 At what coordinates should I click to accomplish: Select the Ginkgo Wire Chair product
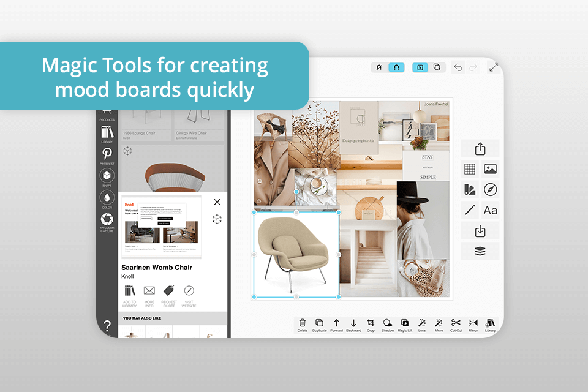pos(198,126)
